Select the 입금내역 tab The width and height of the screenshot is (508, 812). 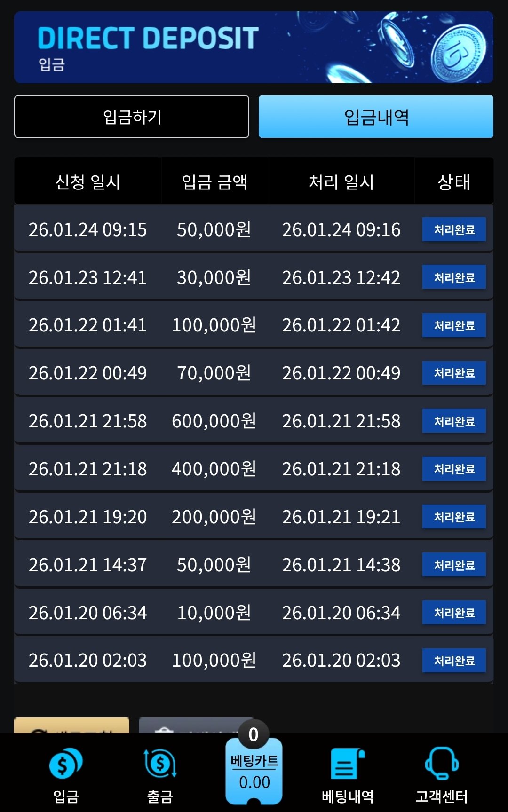376,117
